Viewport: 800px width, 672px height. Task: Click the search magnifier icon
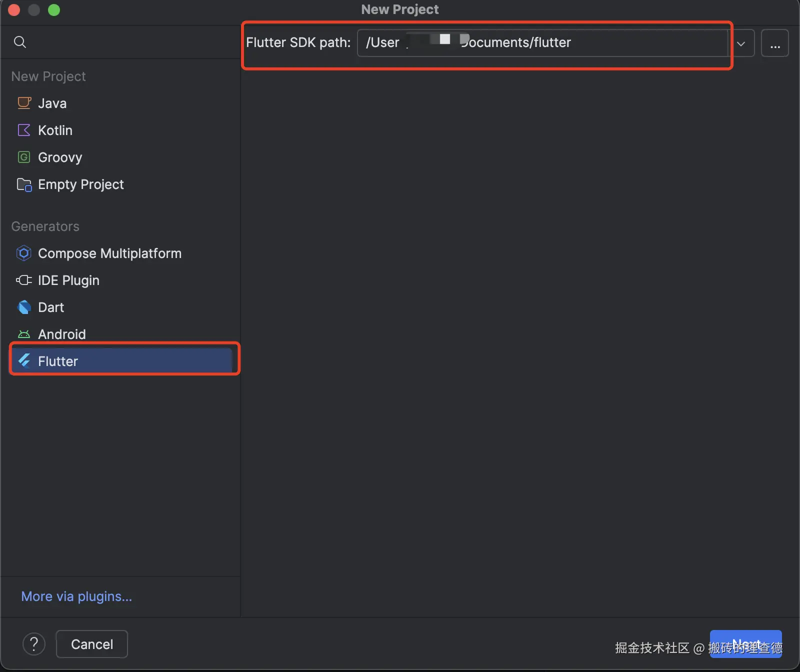(20, 42)
